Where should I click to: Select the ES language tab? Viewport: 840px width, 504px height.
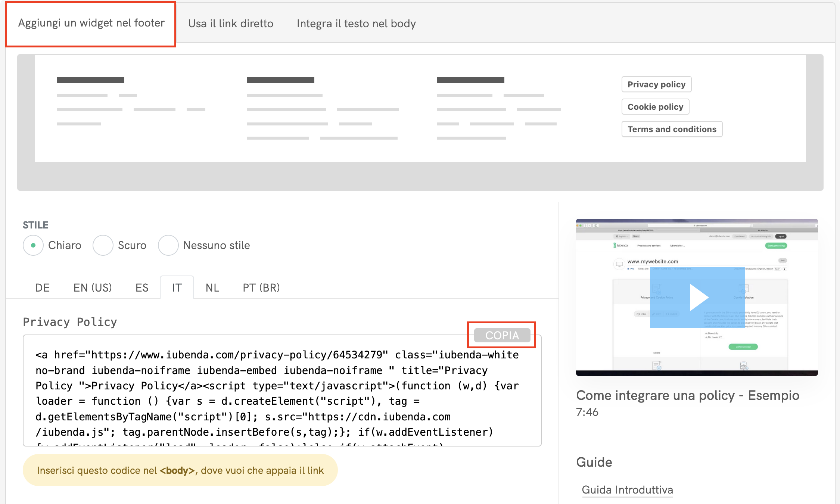click(142, 287)
